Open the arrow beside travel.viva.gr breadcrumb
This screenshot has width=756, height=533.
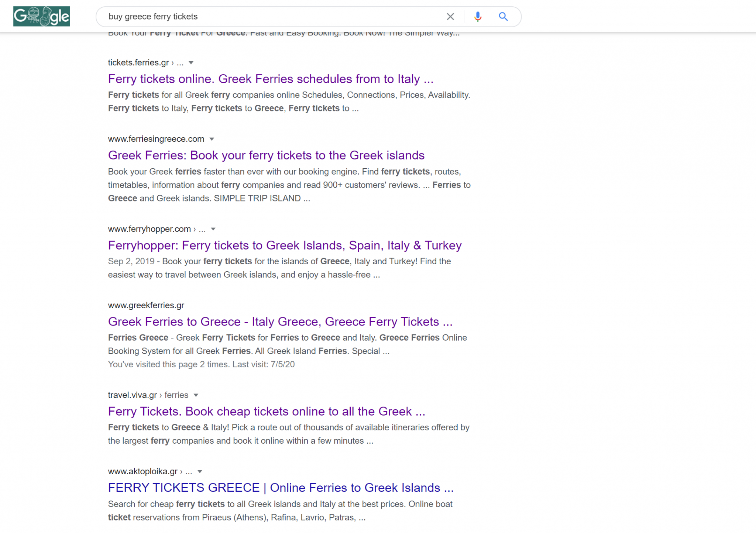(x=196, y=395)
